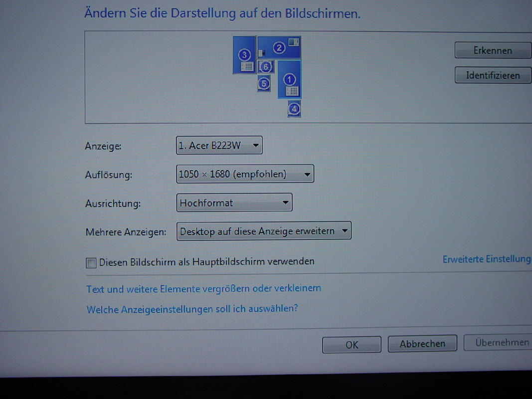Select monitor 2 in the display layout
The width and height of the screenshot is (532, 399).
pos(279,48)
